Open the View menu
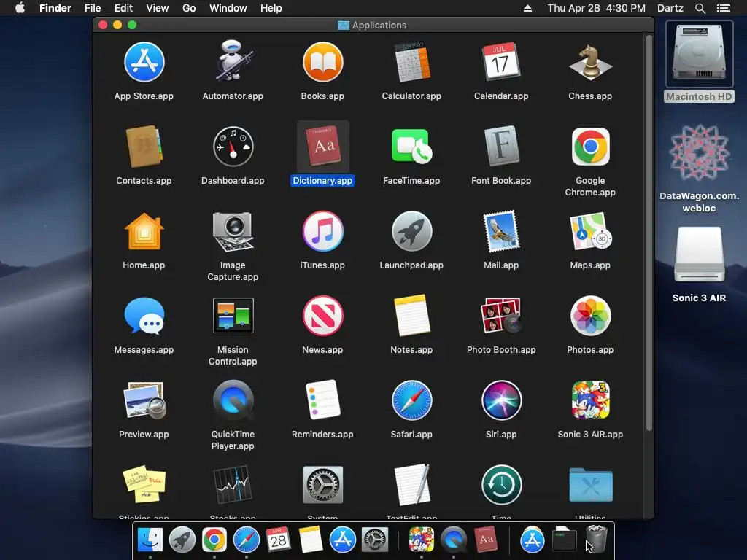 158,8
